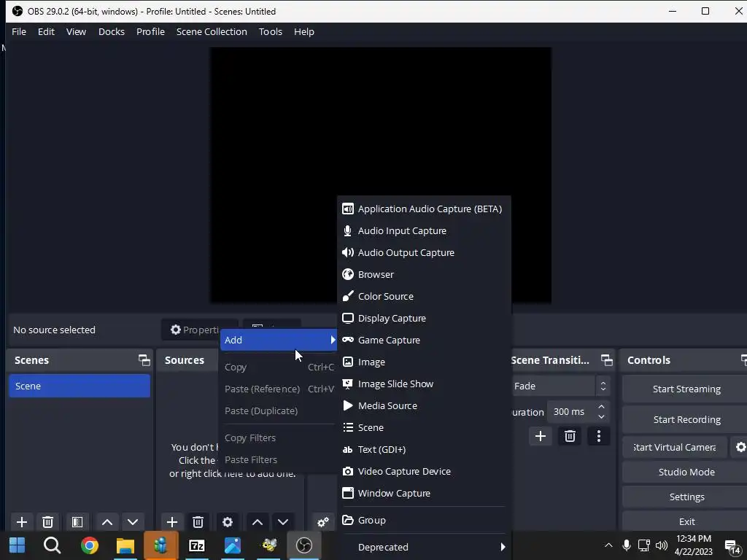Select Audio Output Capture source
747x560 pixels.
424,252
